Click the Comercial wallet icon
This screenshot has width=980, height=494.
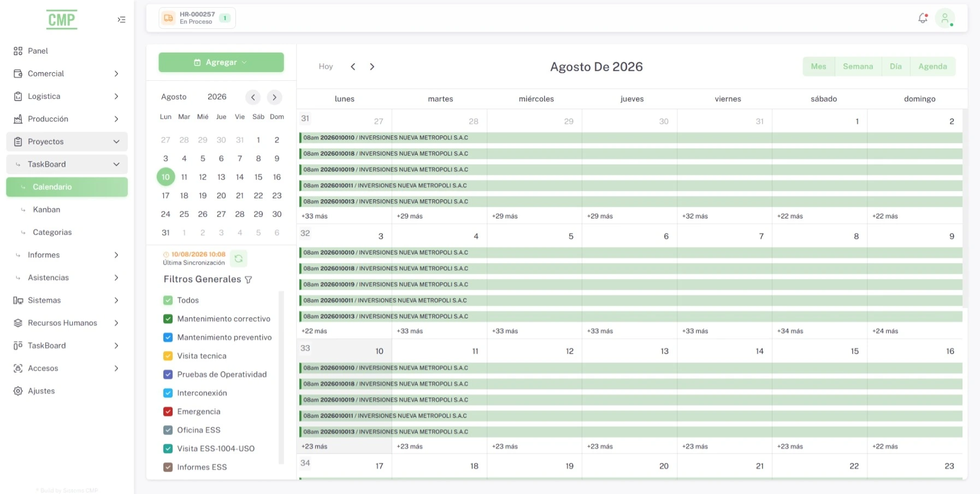[18, 74]
